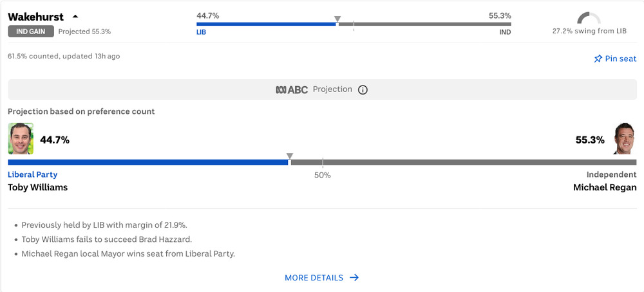
Task: Open Toby Williams' photo
Action: 21,139
